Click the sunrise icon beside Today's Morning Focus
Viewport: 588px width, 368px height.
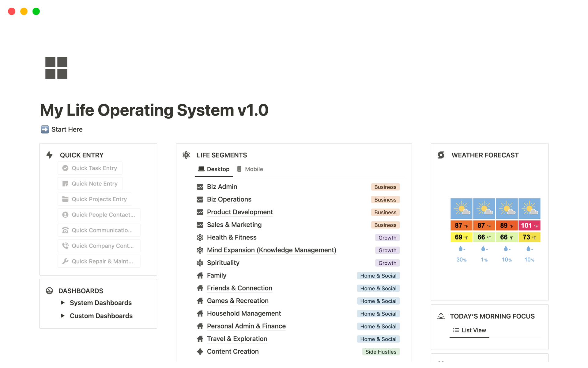point(441,316)
